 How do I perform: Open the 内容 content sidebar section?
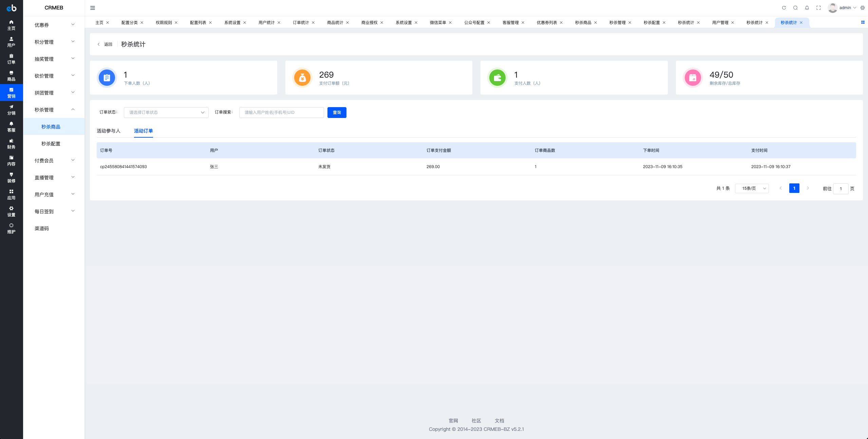coord(11,160)
